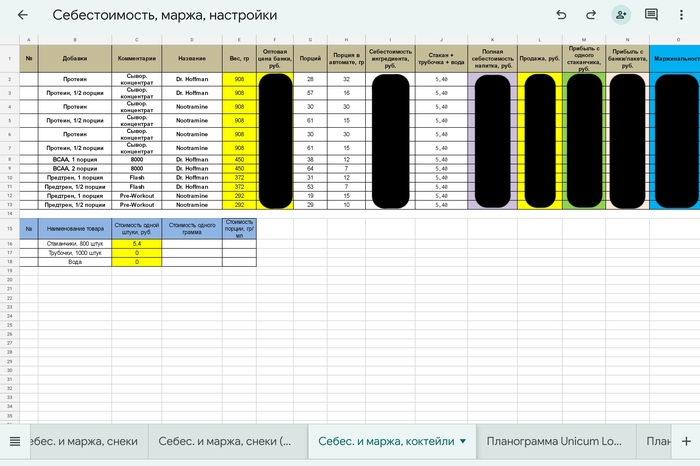Select row number 16 header
The image size is (700, 466).
click(9, 244)
